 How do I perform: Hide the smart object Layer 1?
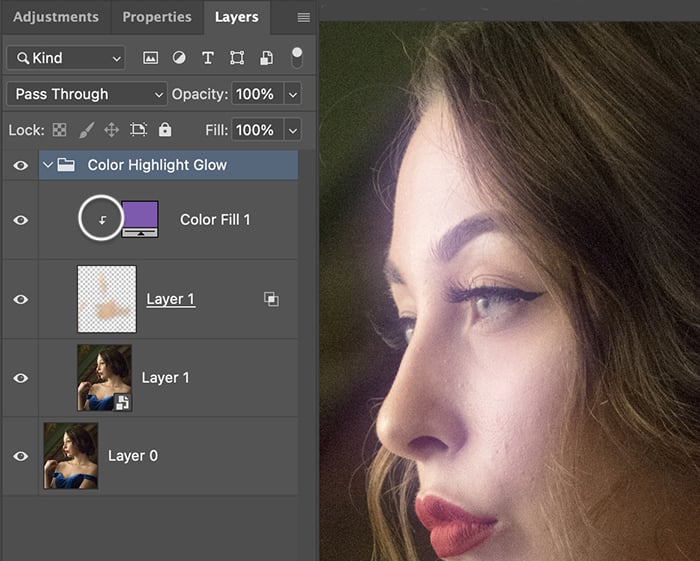(21, 378)
